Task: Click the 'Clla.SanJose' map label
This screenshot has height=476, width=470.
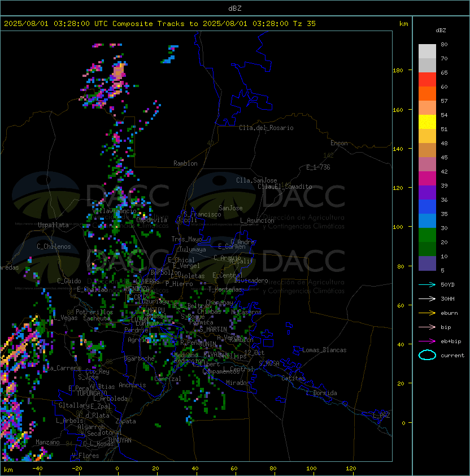Action: click(256, 180)
